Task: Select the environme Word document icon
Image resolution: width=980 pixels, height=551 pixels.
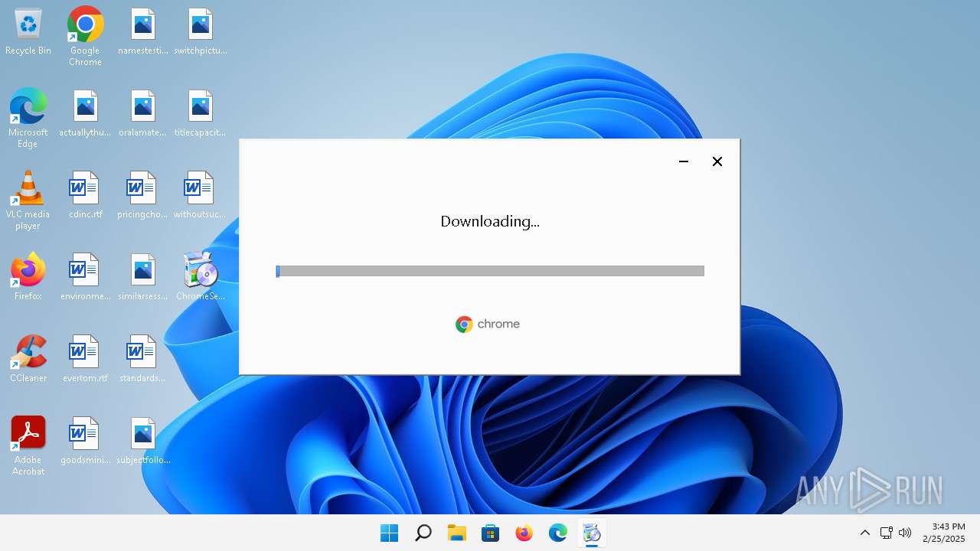Action: point(85,277)
